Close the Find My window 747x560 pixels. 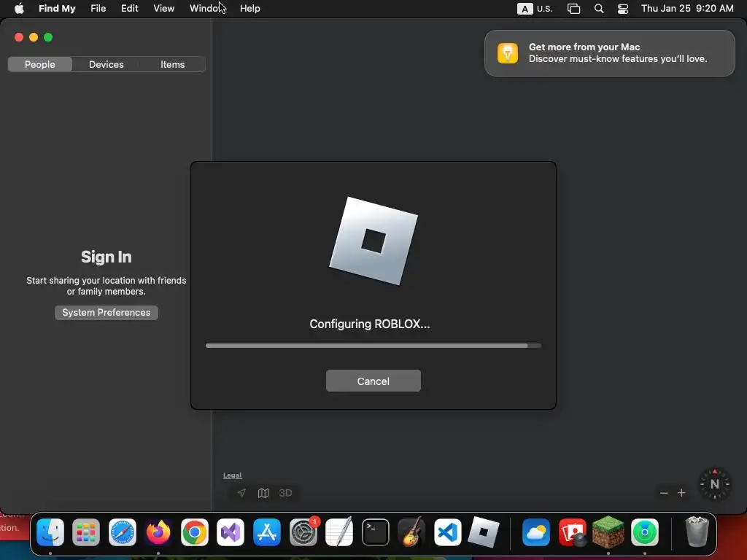[19, 37]
